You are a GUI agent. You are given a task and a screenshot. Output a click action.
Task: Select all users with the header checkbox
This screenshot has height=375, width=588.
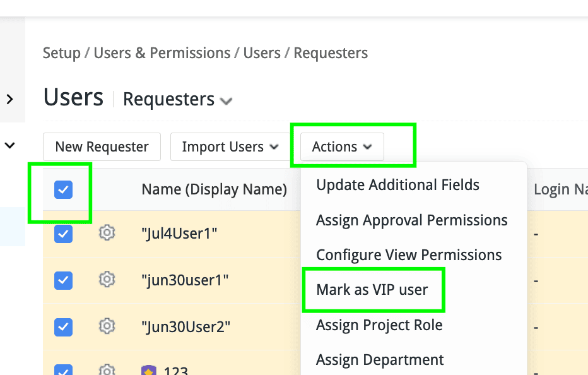pos(64,189)
